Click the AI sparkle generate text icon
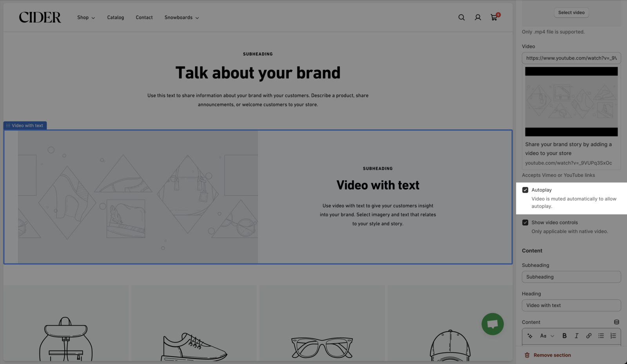This screenshot has width=627, height=364. click(x=530, y=336)
